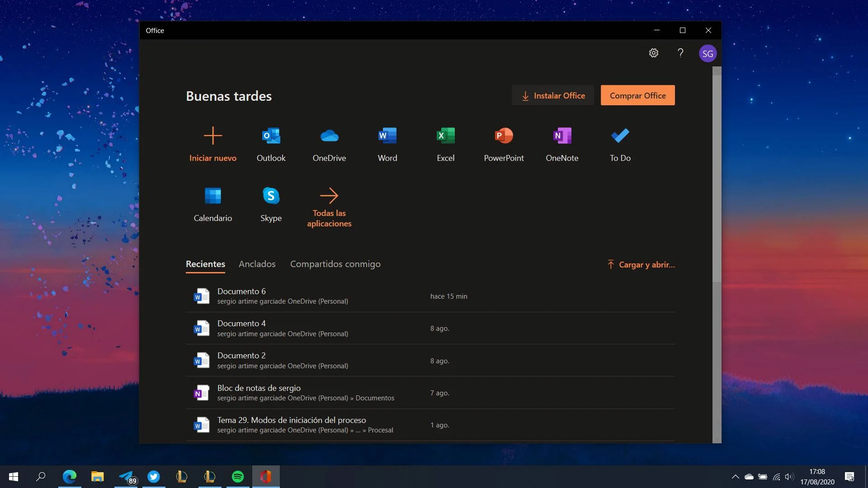This screenshot has height=488, width=868.
Task: Open Spotify from taskbar
Action: tap(238, 477)
